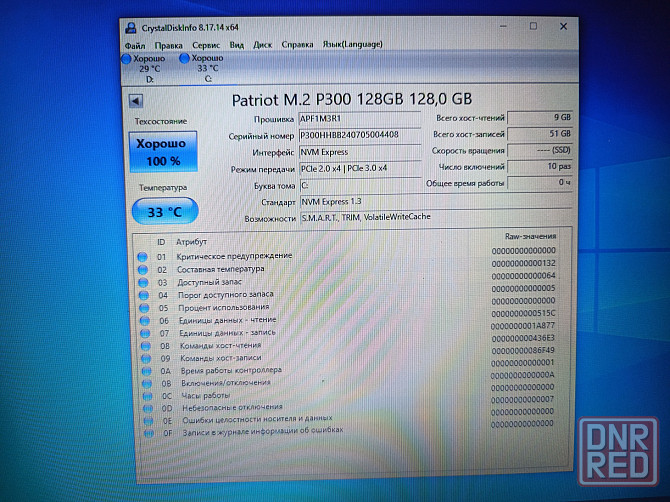670x502 pixels.
Task: Select the Порог доступного запаса row
Action: 348,292
